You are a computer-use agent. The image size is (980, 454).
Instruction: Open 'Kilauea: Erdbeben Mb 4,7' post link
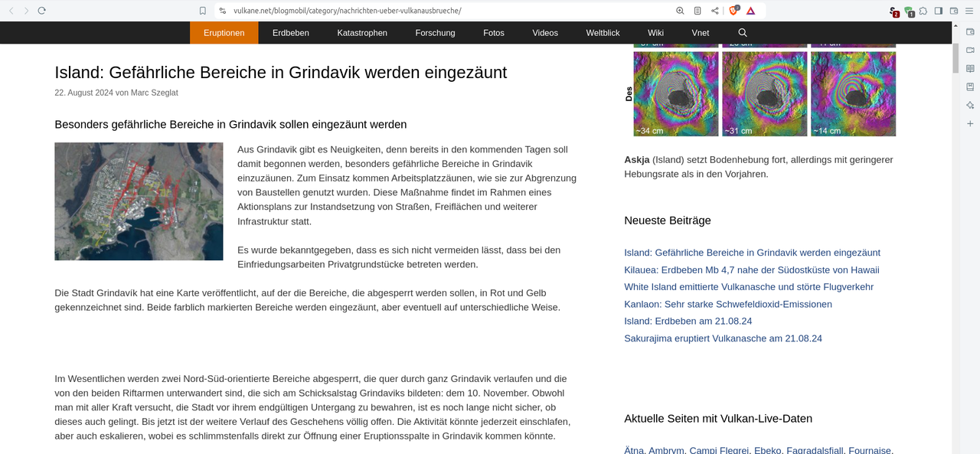(752, 269)
